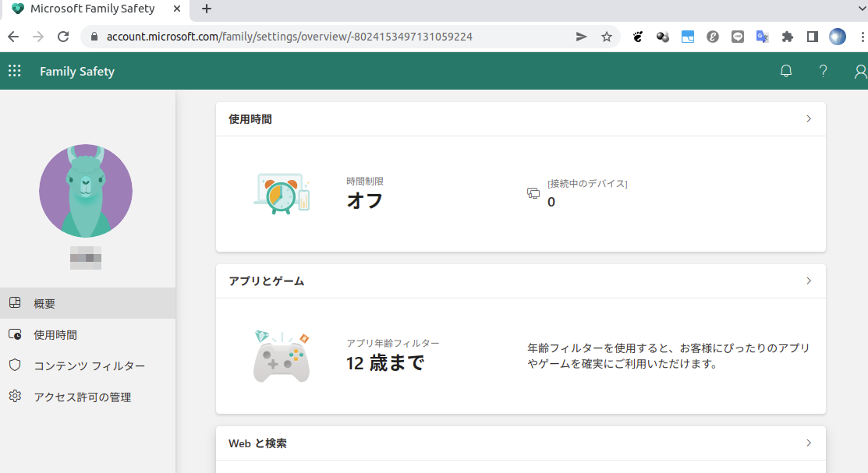Reload the current page

pos(63,37)
